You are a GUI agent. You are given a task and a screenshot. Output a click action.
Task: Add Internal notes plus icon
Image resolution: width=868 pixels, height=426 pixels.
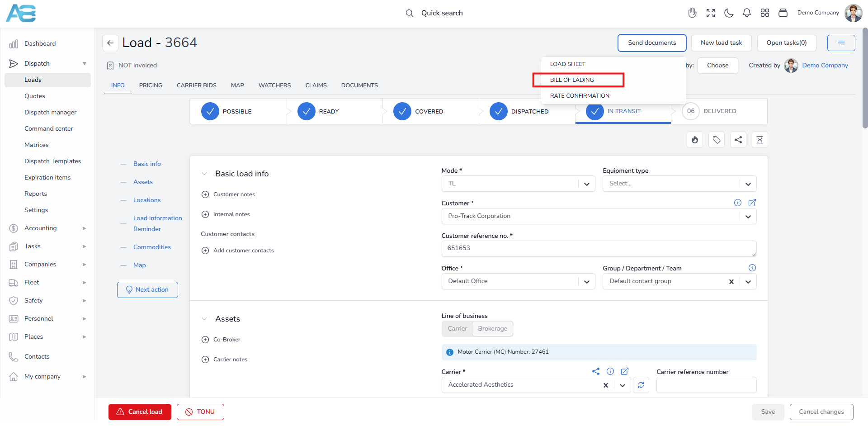point(205,214)
